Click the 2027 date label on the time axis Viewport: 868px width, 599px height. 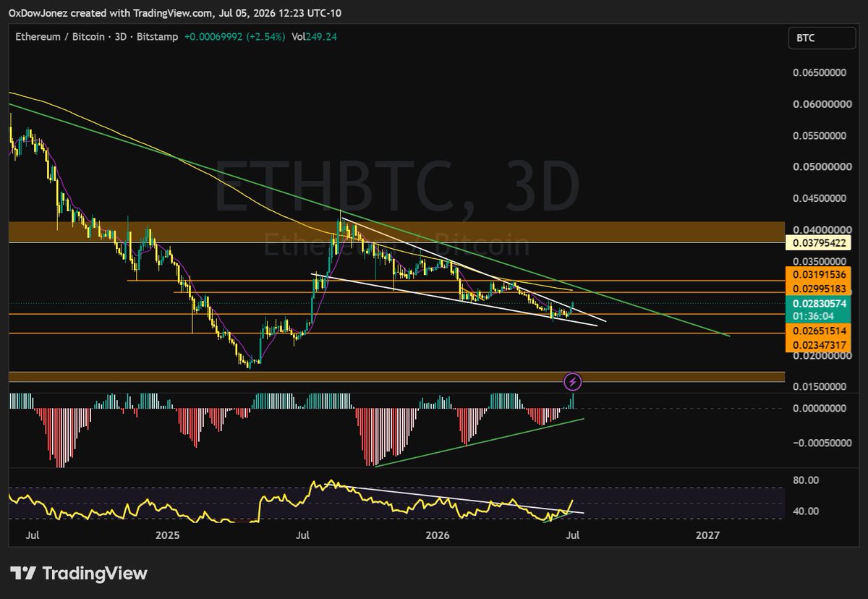(x=707, y=536)
